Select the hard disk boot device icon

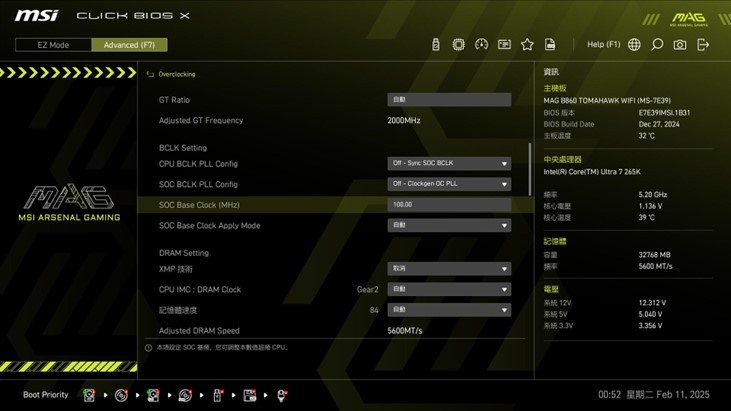[89, 395]
